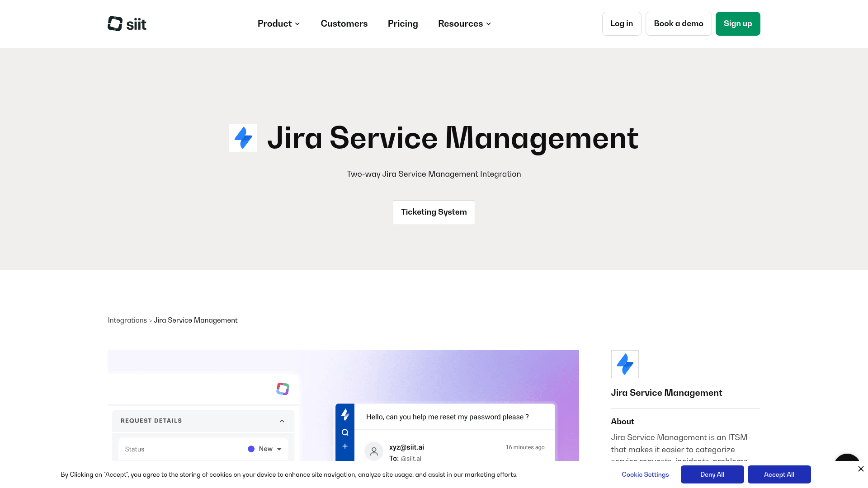
Task: Click Accept All cookies button
Action: pos(779,474)
